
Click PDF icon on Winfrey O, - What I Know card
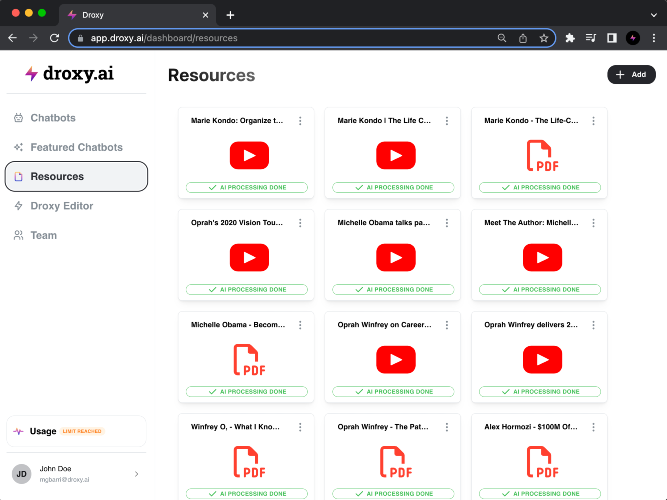[x=249, y=462]
